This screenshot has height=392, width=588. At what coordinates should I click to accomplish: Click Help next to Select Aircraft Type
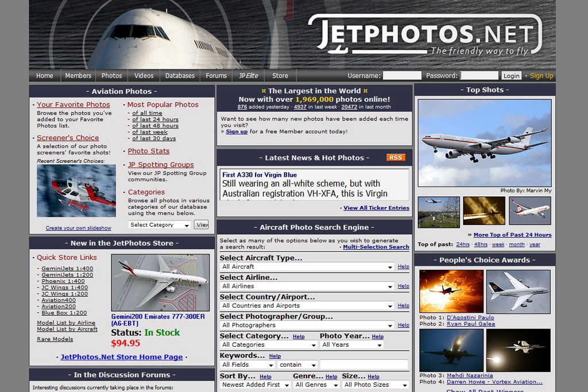(404, 266)
